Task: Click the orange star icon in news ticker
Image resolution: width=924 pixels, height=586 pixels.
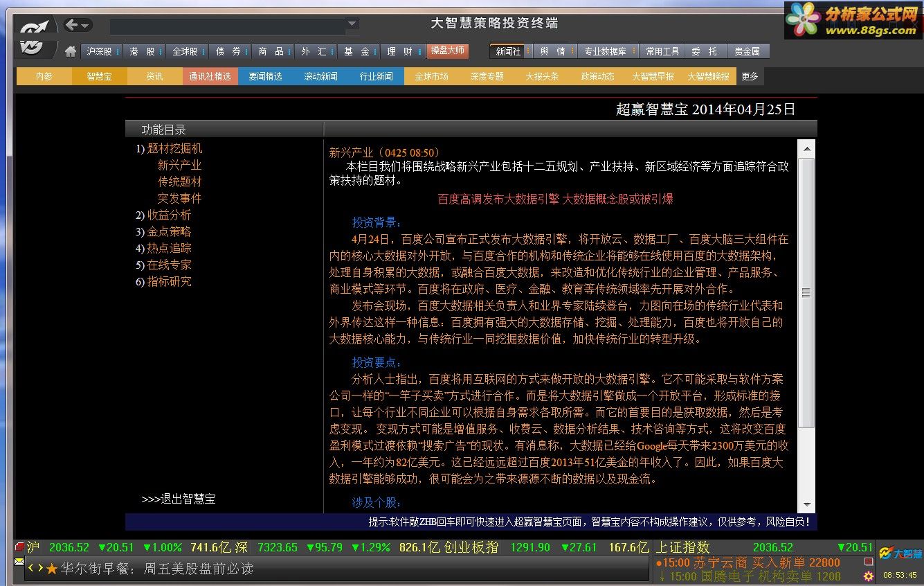Action: pos(52,569)
